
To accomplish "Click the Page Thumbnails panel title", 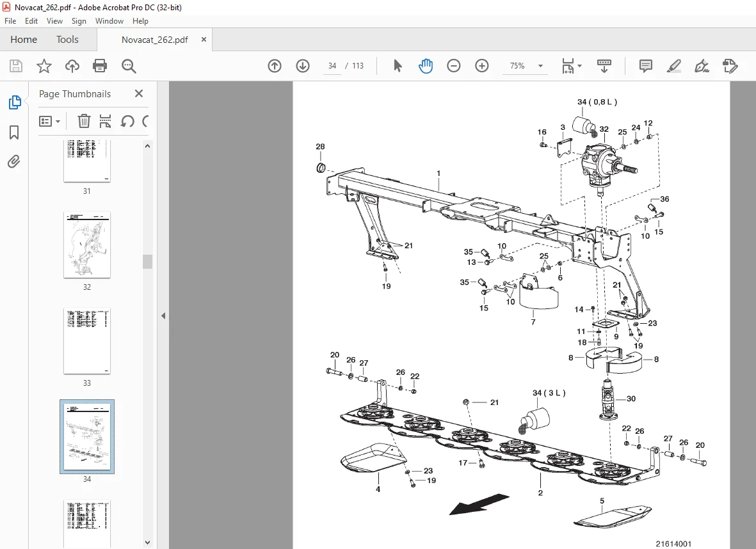I will click(75, 94).
